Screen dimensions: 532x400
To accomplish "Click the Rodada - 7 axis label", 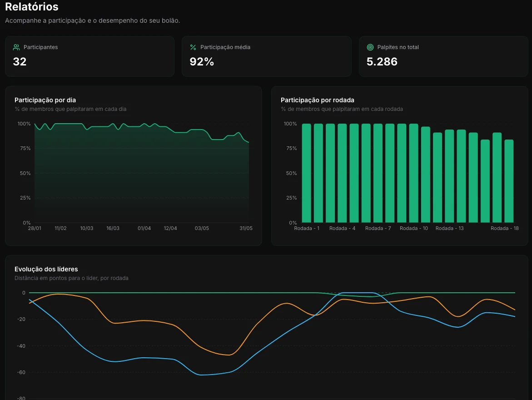I will click(x=378, y=229).
